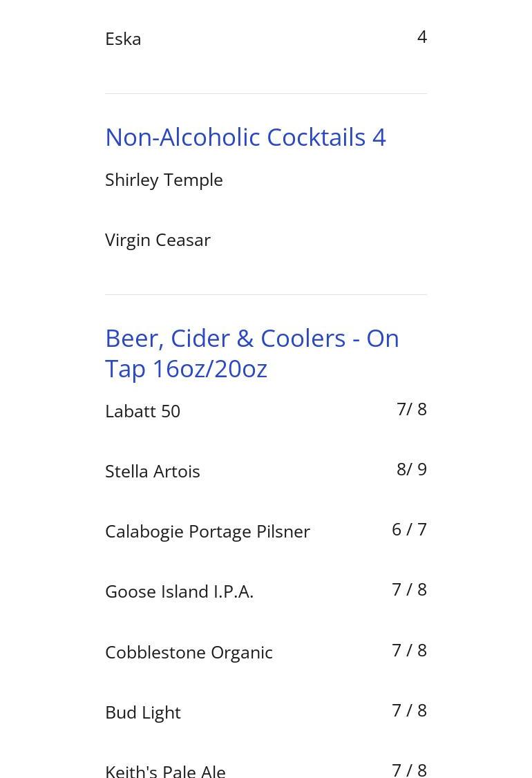The image size is (532, 778).
Task: Select the Virgin Ceasar item
Action: coord(158,240)
